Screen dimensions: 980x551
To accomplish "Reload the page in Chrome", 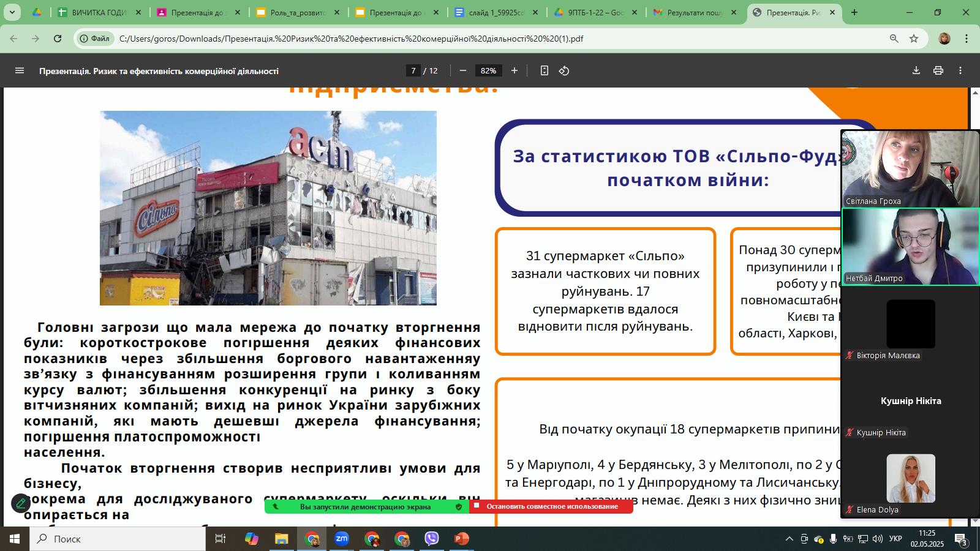I will 58,39.
